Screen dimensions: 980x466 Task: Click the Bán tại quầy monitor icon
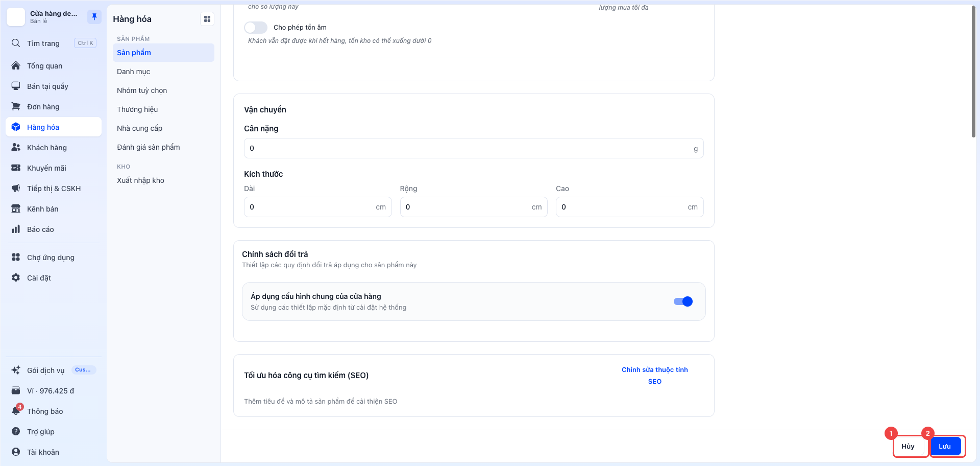click(16, 86)
